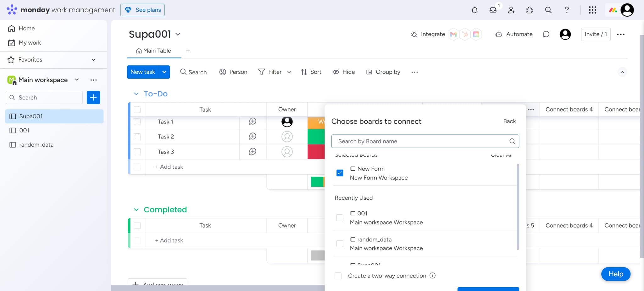Open the notifications bell
Viewport: 644px width, 291px height.
point(475,10)
